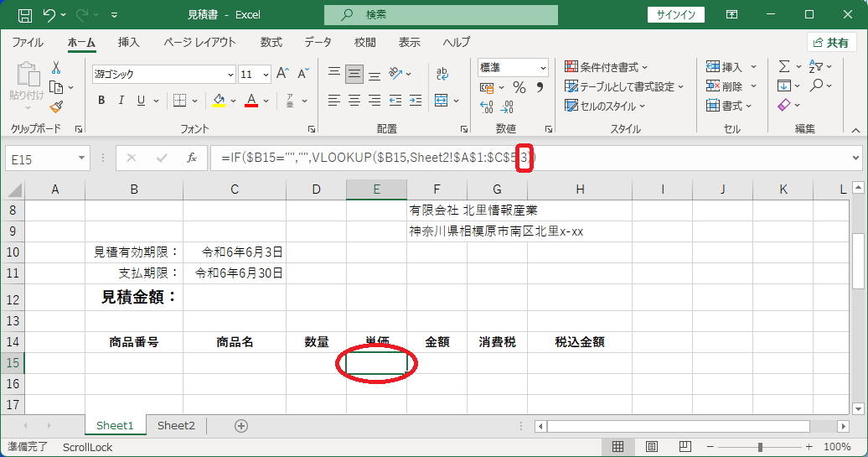Open the insert function fx dialog
This screenshot has height=457, width=868.
pyautogui.click(x=192, y=158)
